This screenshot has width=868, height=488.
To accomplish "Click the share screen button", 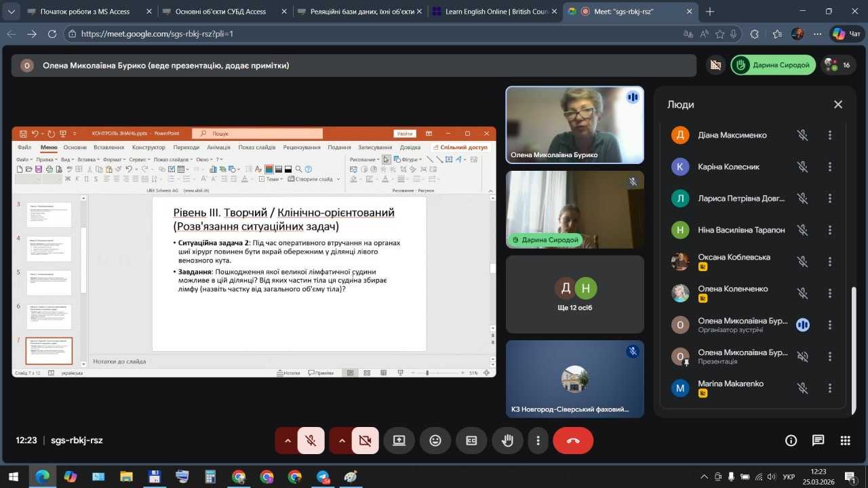I will [399, 441].
